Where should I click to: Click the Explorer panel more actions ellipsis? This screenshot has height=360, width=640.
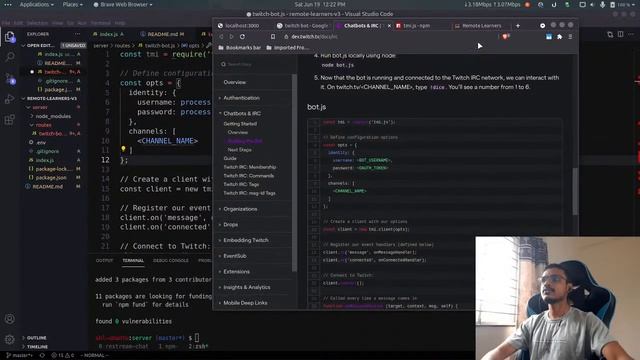[x=78, y=34]
